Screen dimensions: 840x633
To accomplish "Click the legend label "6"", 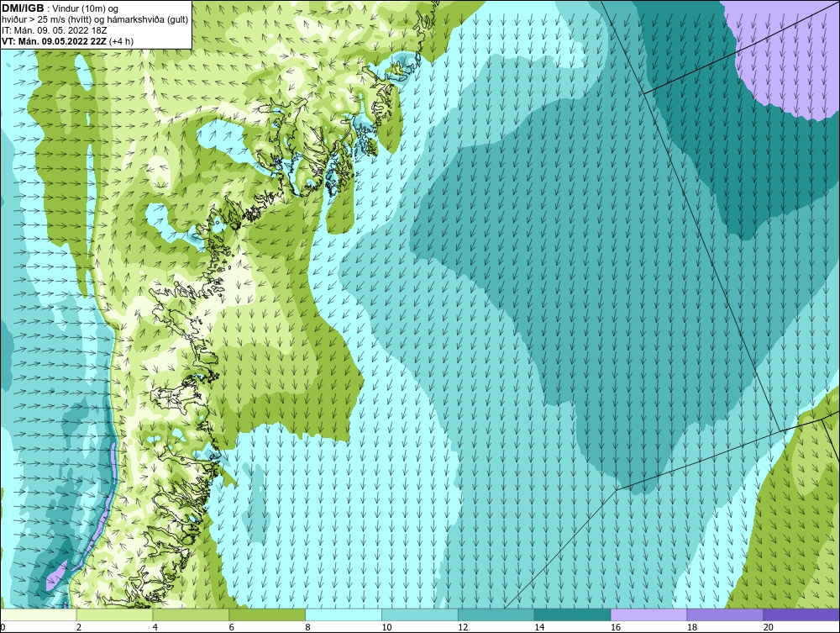I will (232, 627).
